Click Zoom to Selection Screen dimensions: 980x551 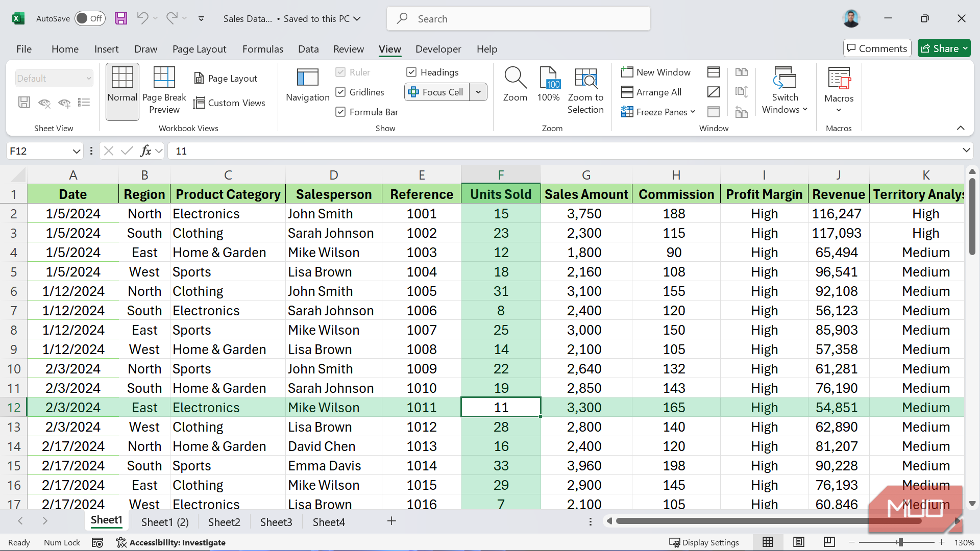(585, 91)
